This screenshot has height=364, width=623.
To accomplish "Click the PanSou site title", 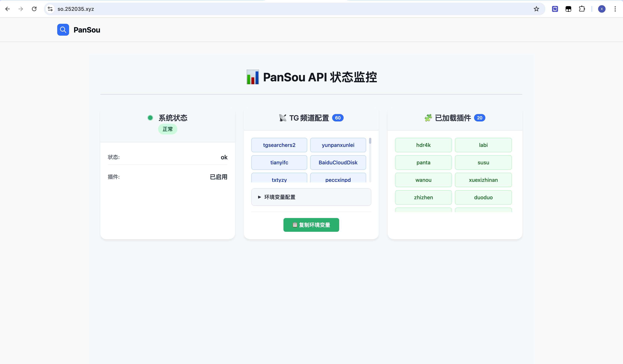I will pos(87,30).
